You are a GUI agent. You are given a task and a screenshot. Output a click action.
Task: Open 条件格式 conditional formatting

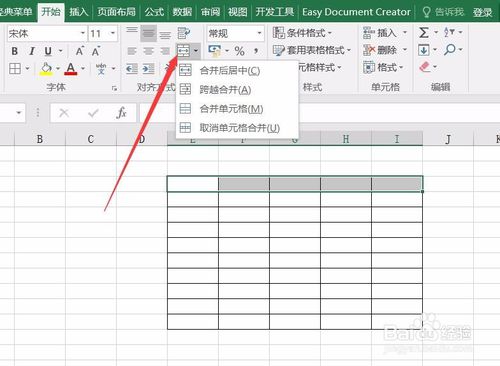click(x=302, y=33)
